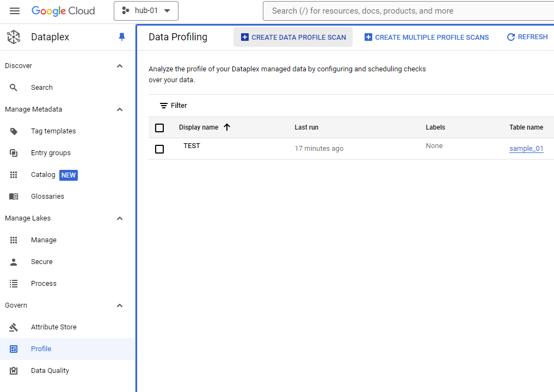Click Create Multiple Profile Scans button
Screen dimensions: 554x392
(x=427, y=37)
